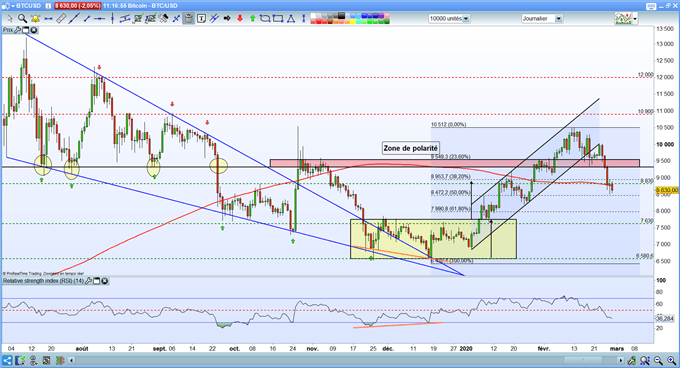The height and width of the screenshot is (368, 680).
Task: Close the RSI indicator panel
Action: click(x=105, y=281)
